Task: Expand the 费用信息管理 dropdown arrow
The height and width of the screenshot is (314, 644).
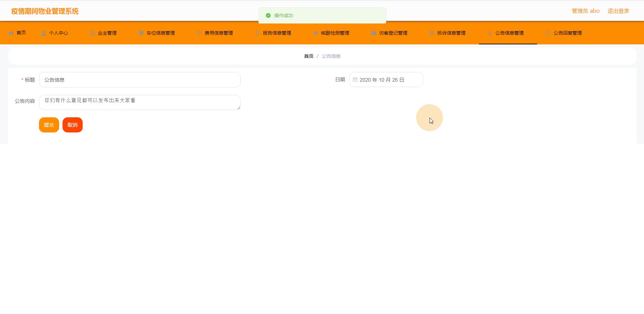Action: [x=238, y=33]
